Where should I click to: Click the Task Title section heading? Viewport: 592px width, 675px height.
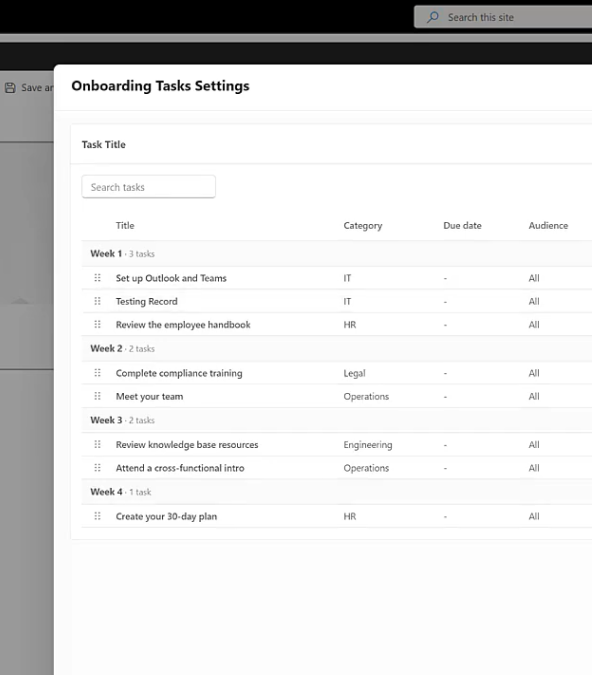coord(104,145)
